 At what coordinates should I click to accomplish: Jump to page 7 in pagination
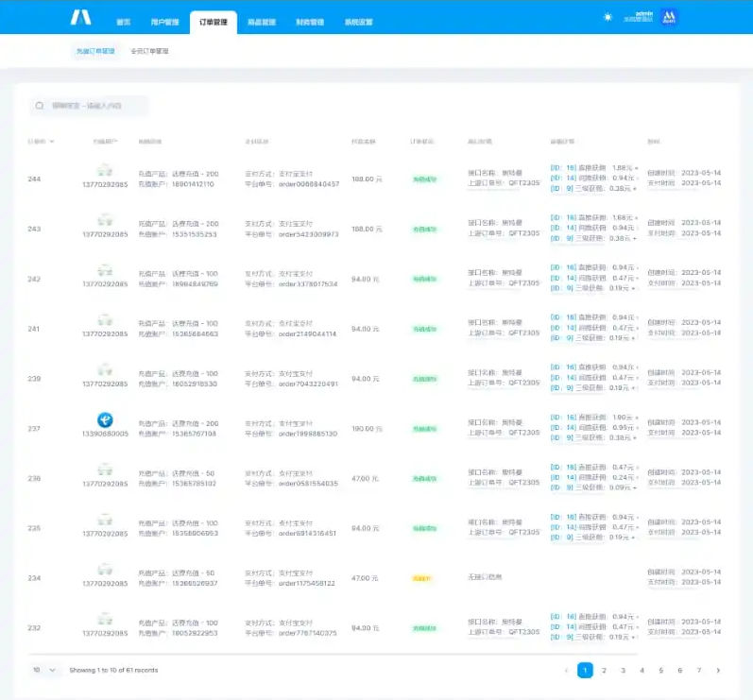click(699, 670)
